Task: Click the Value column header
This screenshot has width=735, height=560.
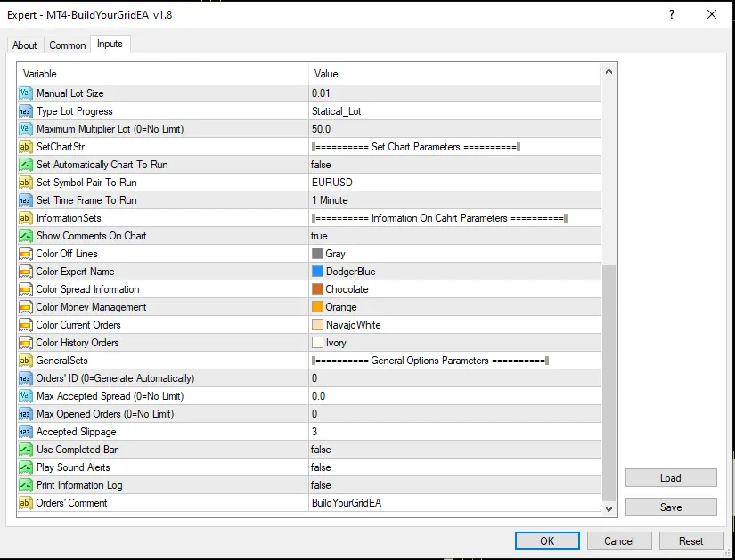Action: (454, 74)
